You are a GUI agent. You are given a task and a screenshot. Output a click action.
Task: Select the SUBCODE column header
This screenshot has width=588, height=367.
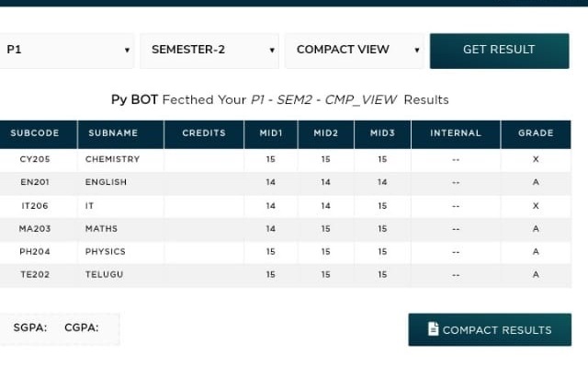(35, 133)
